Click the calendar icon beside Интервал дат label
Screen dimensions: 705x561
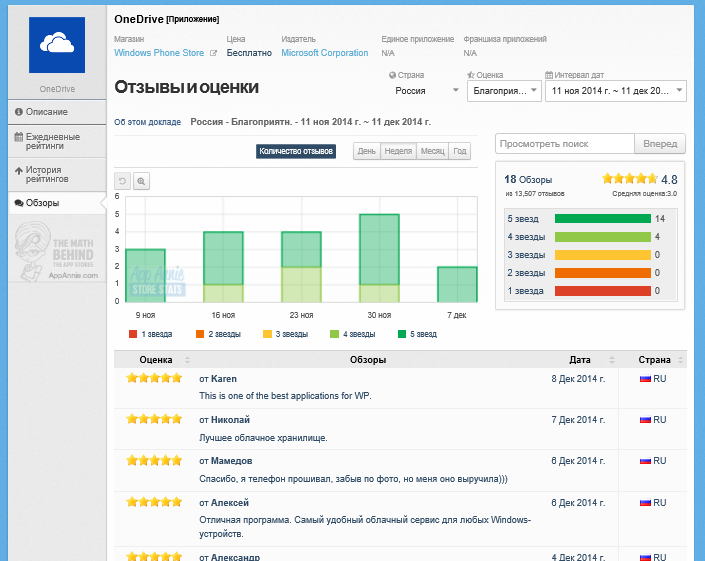click(x=549, y=75)
